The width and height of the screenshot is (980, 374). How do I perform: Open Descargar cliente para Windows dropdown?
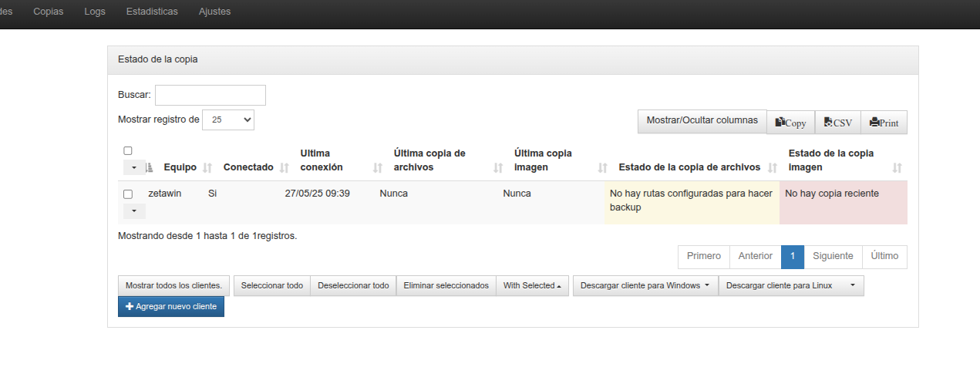[x=645, y=285]
